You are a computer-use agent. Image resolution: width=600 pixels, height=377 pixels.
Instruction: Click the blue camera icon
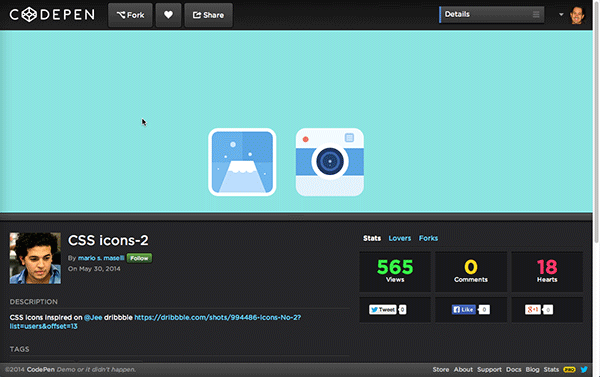coord(329,162)
